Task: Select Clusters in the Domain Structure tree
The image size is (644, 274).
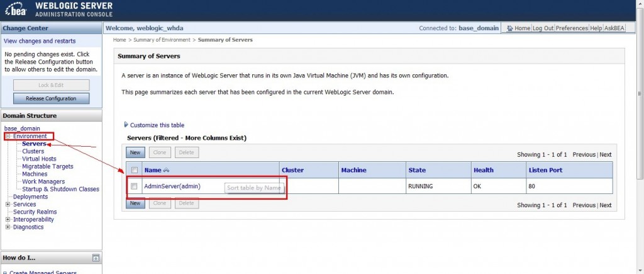Action: click(33, 151)
